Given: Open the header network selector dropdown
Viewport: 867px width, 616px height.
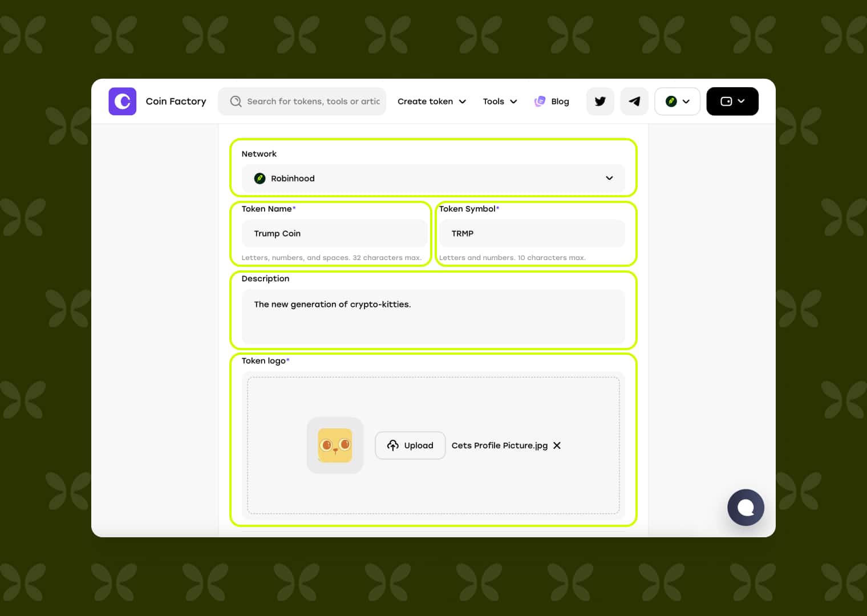Looking at the screenshot, I should coord(678,102).
